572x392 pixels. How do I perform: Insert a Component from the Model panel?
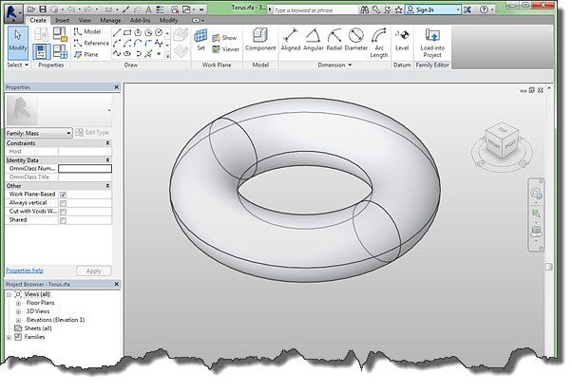point(260,39)
